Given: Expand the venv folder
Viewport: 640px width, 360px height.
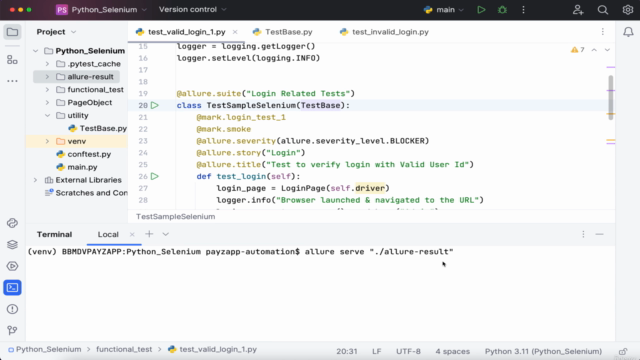Looking at the screenshot, I should point(47,141).
